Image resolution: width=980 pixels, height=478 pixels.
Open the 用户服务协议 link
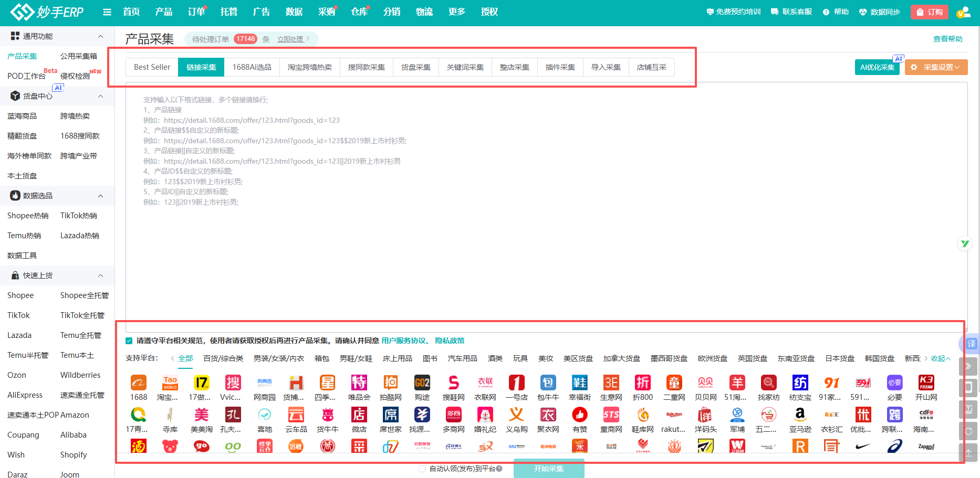coord(403,341)
